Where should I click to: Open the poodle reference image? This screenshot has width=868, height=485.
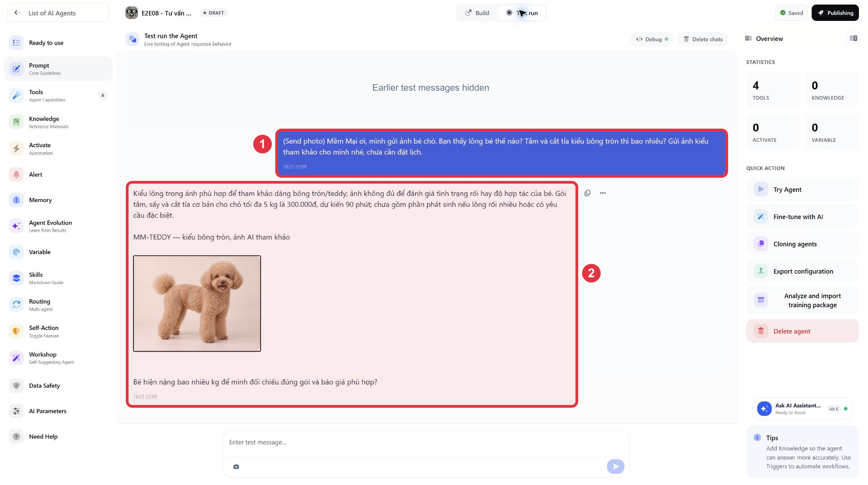click(x=197, y=303)
